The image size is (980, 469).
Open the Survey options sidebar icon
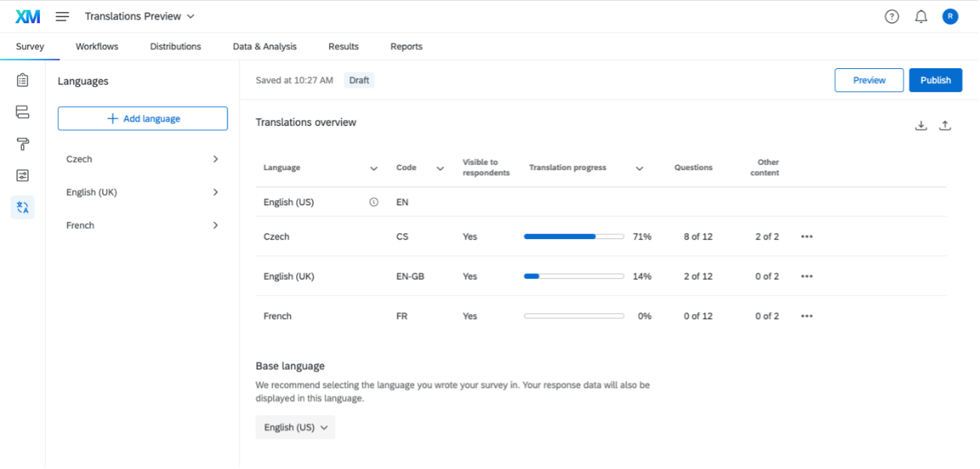(22, 175)
